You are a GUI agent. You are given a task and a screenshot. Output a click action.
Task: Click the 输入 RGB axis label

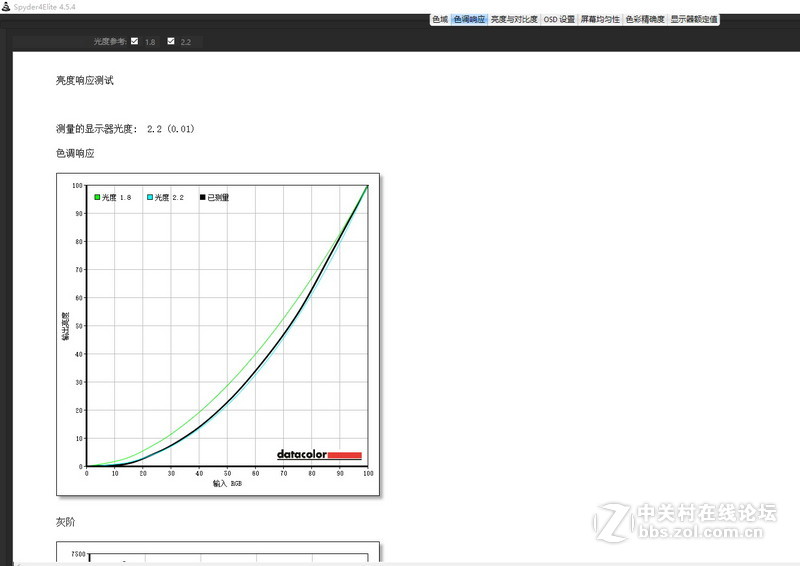pos(227,483)
